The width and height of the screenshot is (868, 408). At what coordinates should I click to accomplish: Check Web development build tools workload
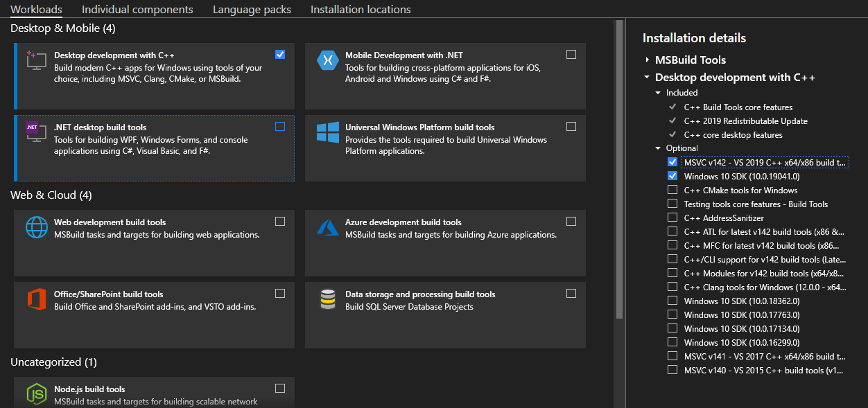(x=280, y=222)
